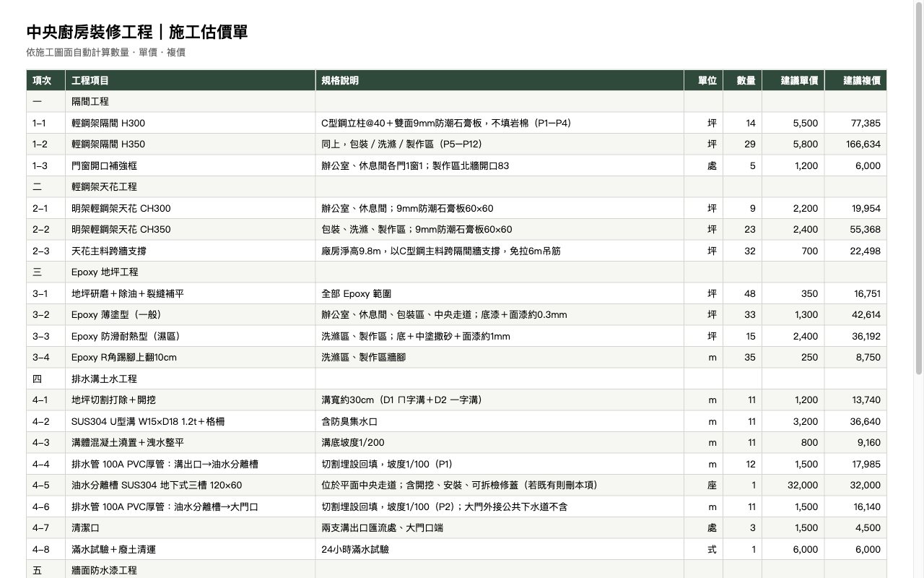Viewport: 924px width, 578px height.
Task: Click the total 16,140 for item 4-6
Action: 867,506
